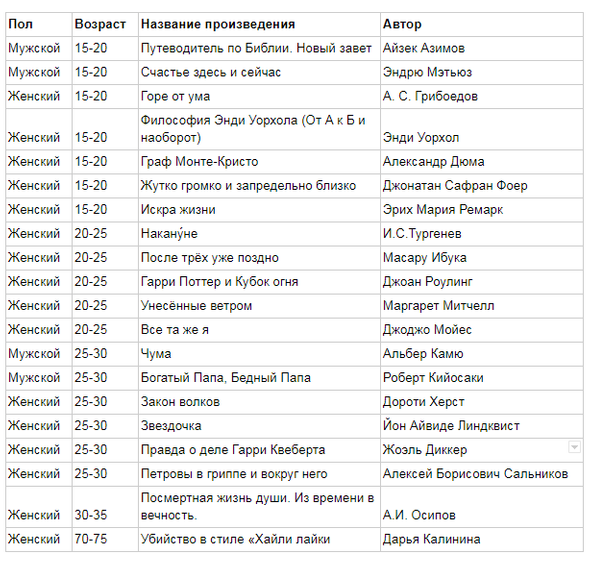Click the Алексей Борисович Сальников cell
The height and width of the screenshot is (561, 590).
(x=482, y=474)
